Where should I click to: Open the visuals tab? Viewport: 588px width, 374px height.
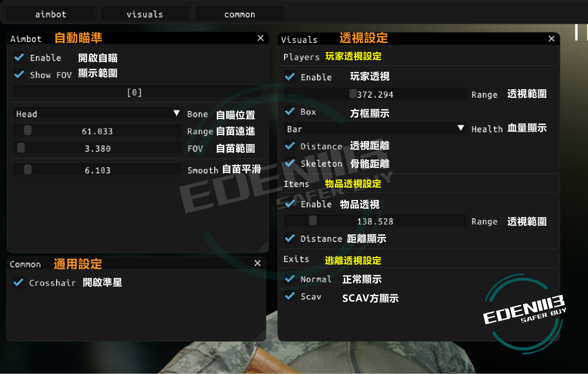coord(145,14)
